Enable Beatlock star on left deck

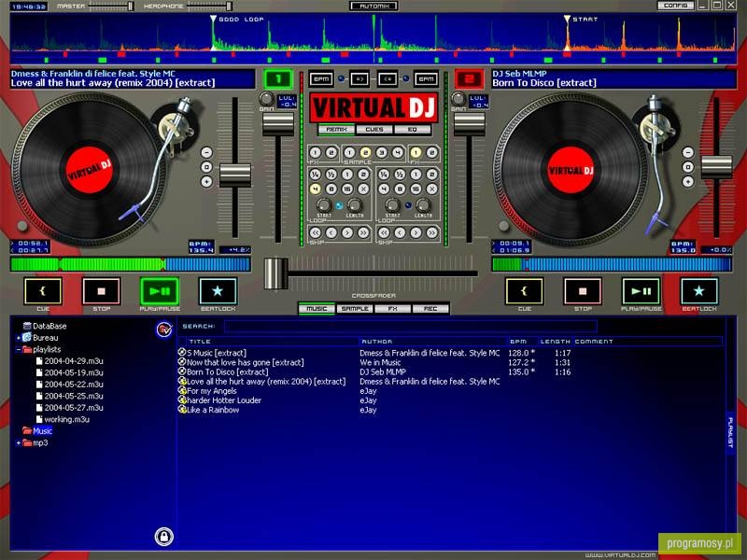[x=218, y=291]
